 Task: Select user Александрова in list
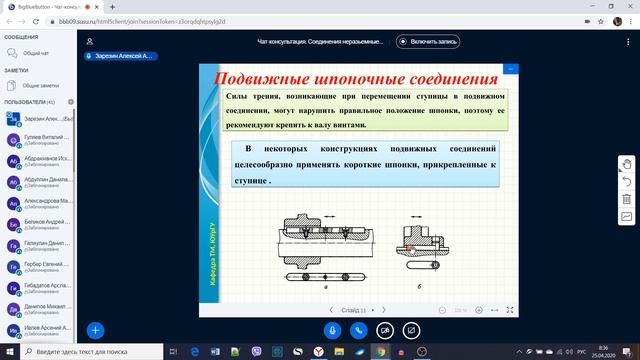pos(39,204)
